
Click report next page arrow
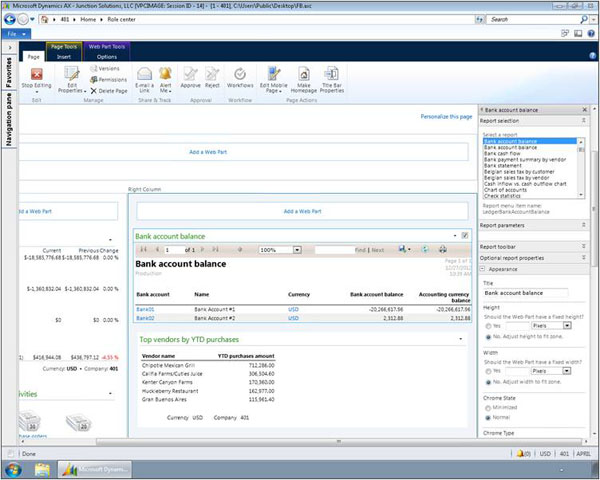coord(202,250)
